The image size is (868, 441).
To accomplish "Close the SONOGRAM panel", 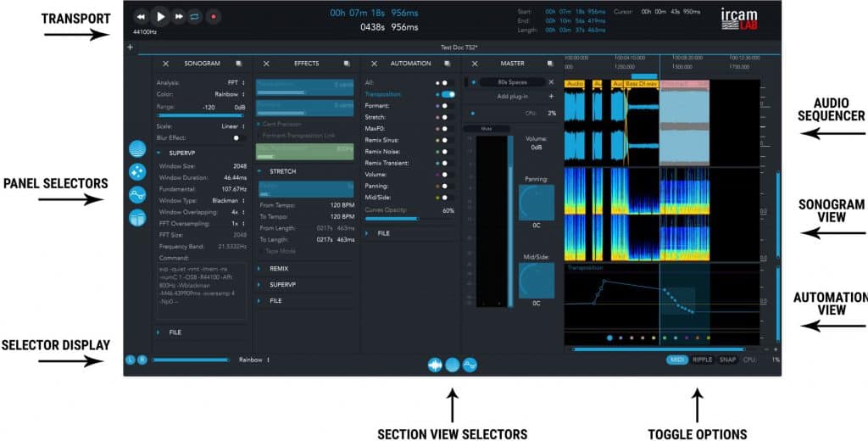I will tap(165, 64).
